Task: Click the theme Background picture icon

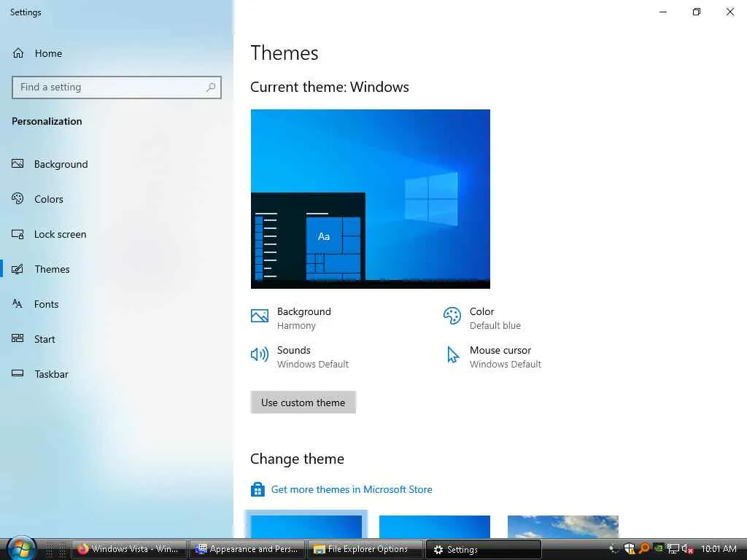Action: (260, 316)
